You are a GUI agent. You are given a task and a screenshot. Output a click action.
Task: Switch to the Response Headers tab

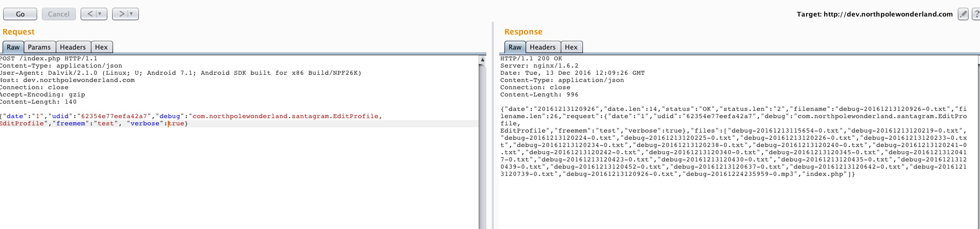[543, 47]
